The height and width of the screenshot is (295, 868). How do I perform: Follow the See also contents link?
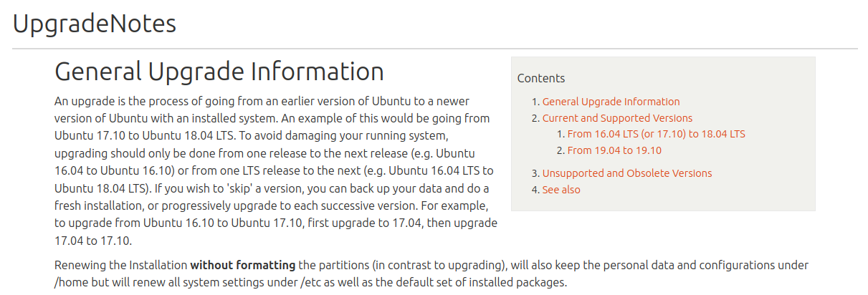[x=561, y=190]
